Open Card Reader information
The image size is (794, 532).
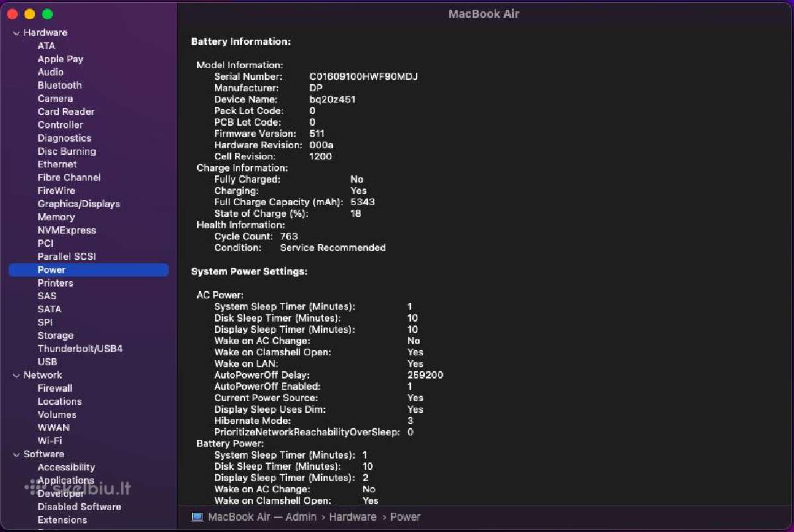(x=66, y=112)
